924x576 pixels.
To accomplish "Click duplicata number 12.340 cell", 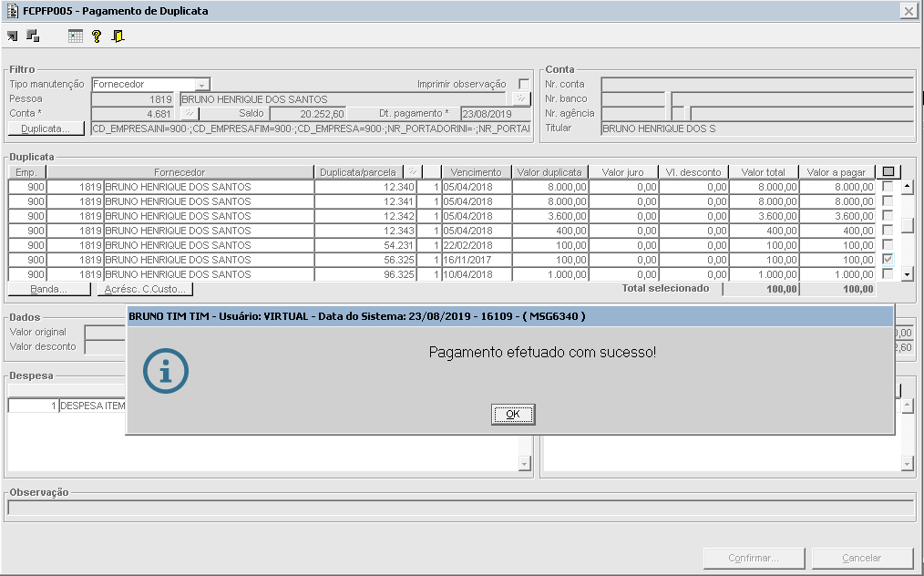I will tap(365, 187).
